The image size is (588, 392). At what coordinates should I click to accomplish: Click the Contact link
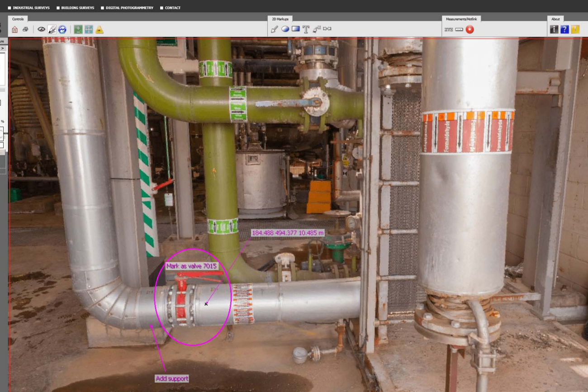[x=173, y=8]
